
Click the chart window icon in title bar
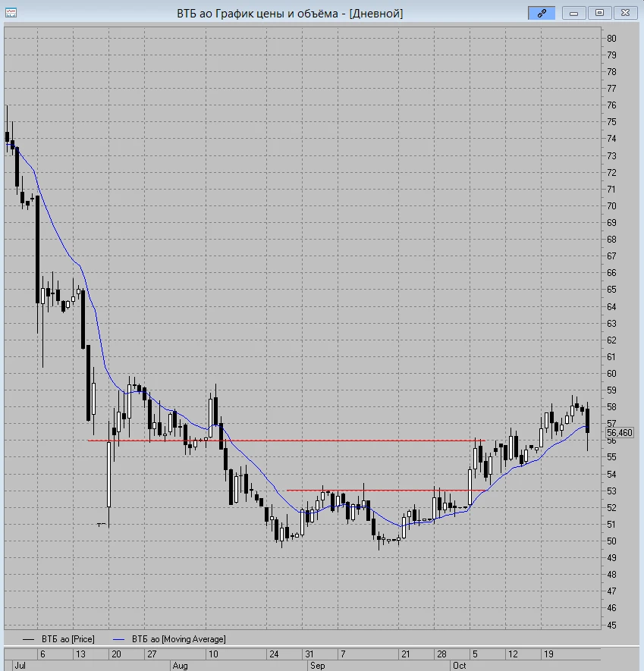tap(11, 13)
